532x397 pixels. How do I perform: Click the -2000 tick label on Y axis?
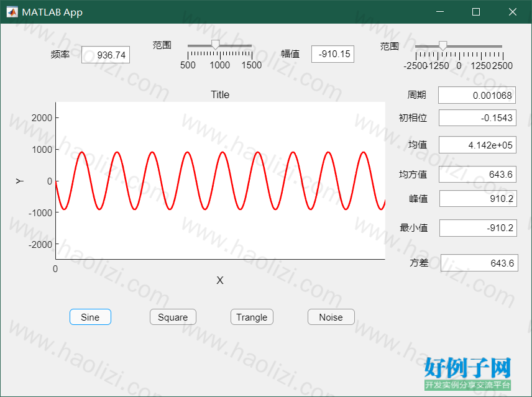40,244
